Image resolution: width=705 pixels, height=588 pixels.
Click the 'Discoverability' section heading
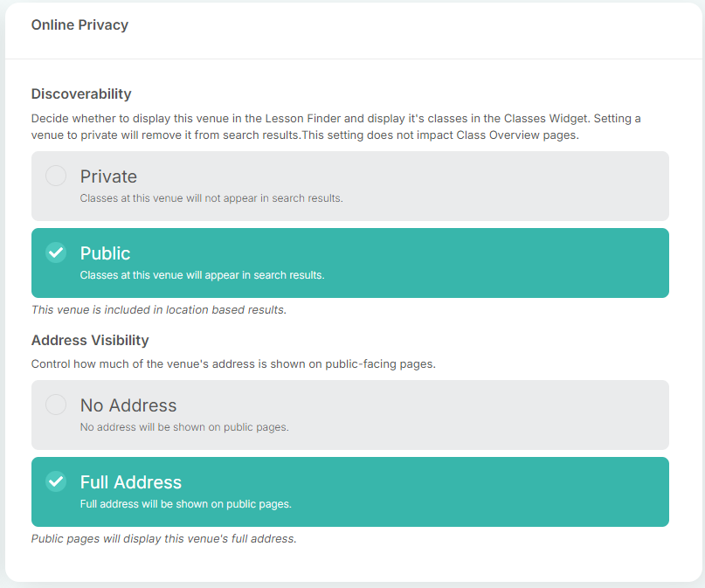pyautogui.click(x=81, y=93)
